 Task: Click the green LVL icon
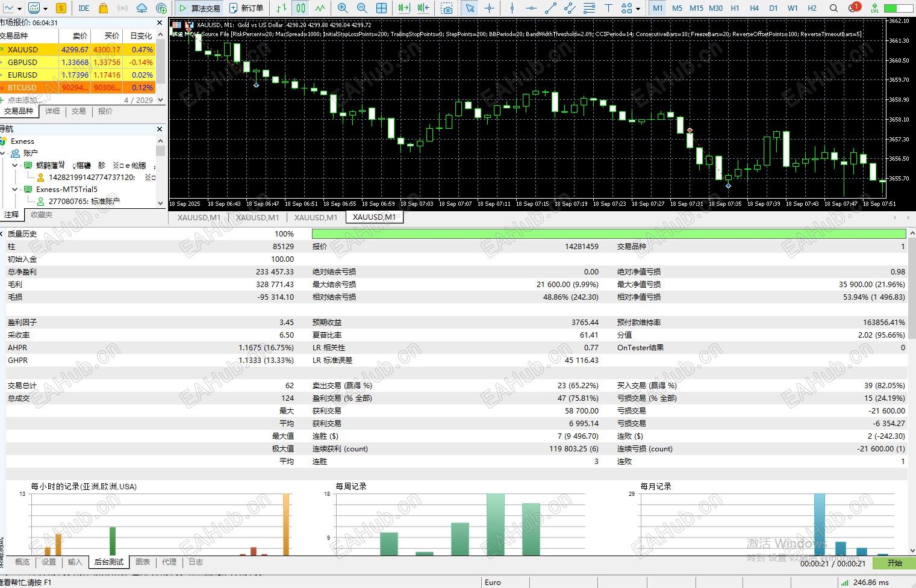click(874, 8)
